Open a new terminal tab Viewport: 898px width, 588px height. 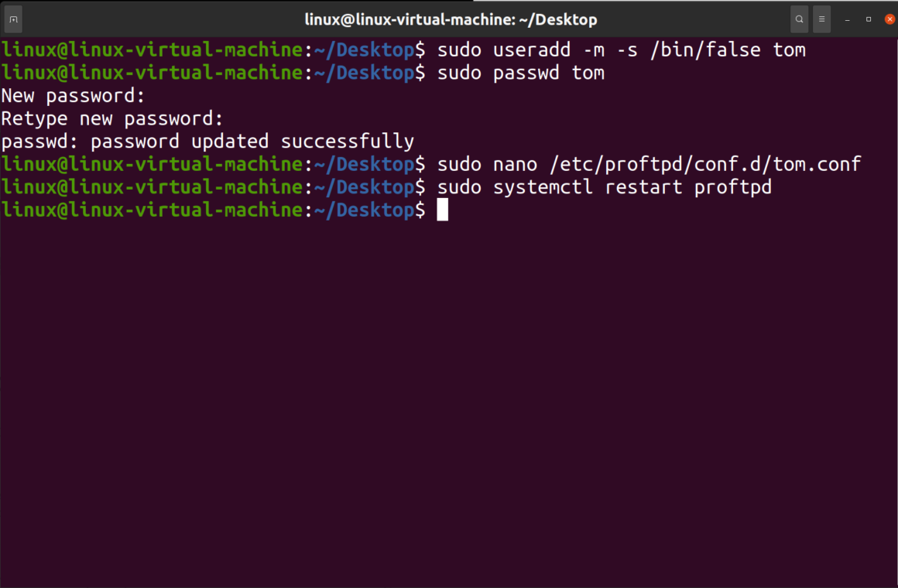(14, 19)
